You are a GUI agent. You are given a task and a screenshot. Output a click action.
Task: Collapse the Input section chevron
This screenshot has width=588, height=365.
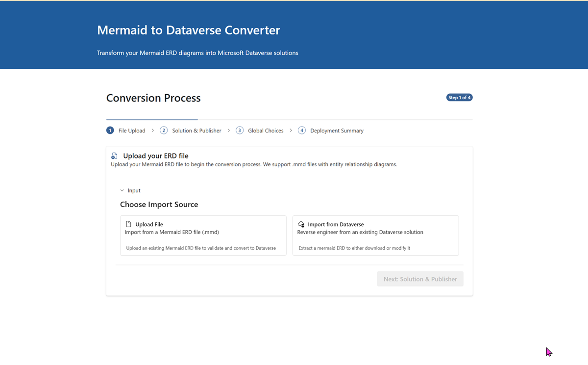(122, 190)
